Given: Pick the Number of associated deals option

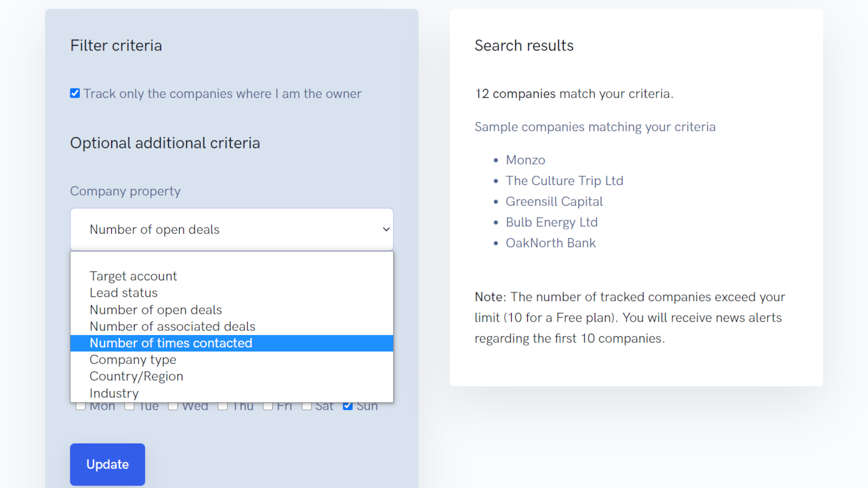Looking at the screenshot, I should (173, 326).
